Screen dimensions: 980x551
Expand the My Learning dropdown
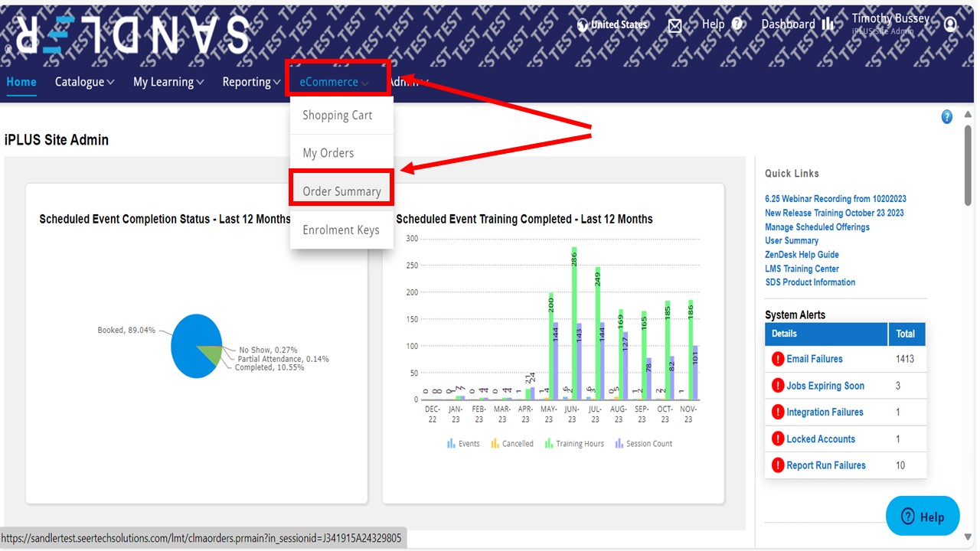click(168, 82)
